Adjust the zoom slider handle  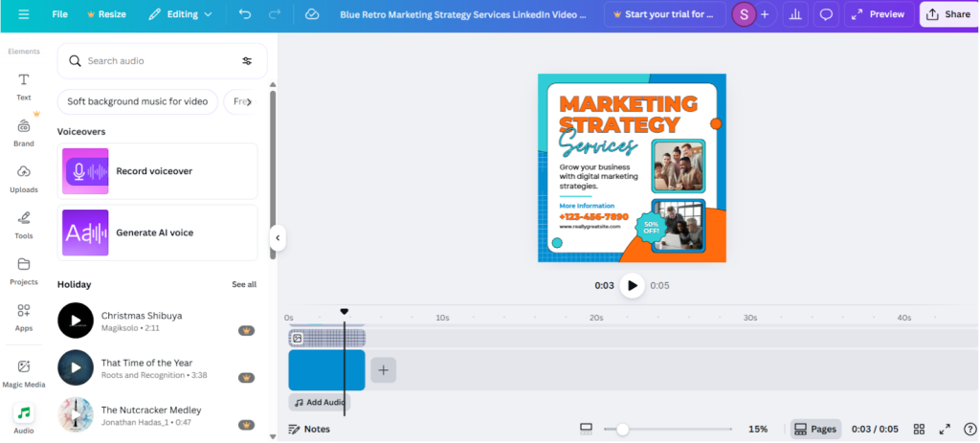(x=622, y=430)
